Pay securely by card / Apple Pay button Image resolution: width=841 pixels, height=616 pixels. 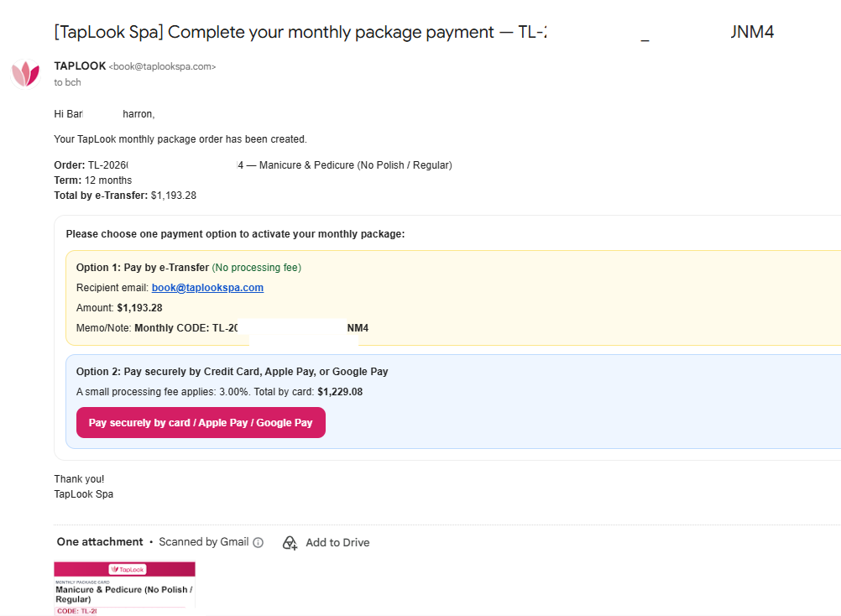tap(201, 422)
